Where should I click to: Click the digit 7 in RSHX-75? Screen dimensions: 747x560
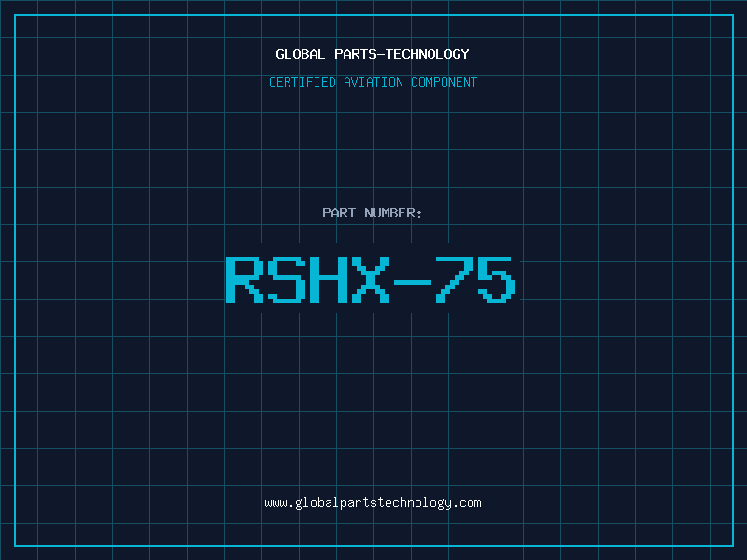(455, 280)
